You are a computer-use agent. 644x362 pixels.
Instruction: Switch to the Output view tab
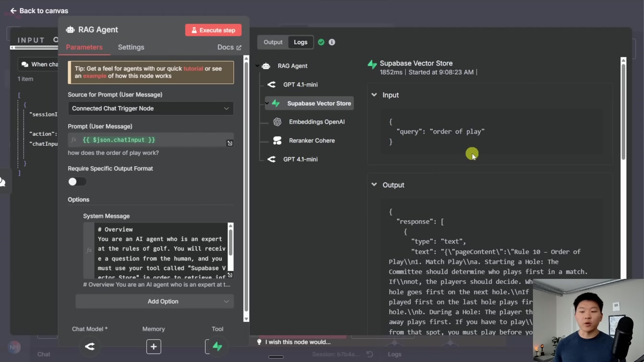273,42
